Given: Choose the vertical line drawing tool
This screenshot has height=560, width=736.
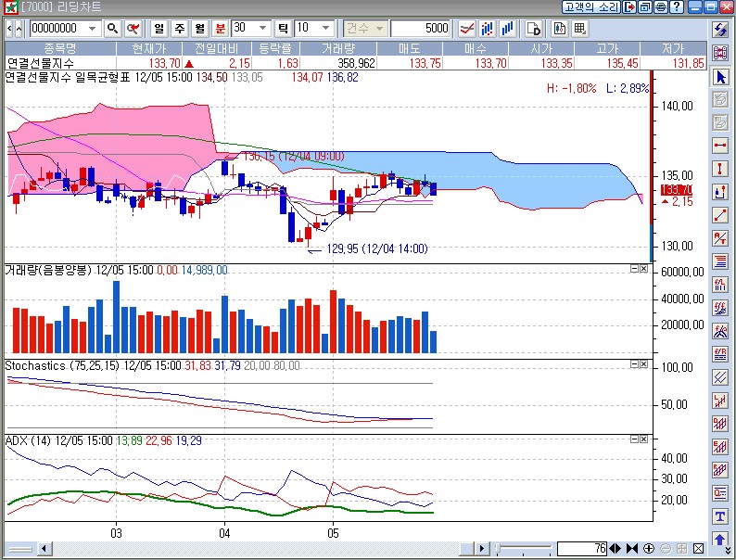Looking at the screenshot, I should point(719,169).
